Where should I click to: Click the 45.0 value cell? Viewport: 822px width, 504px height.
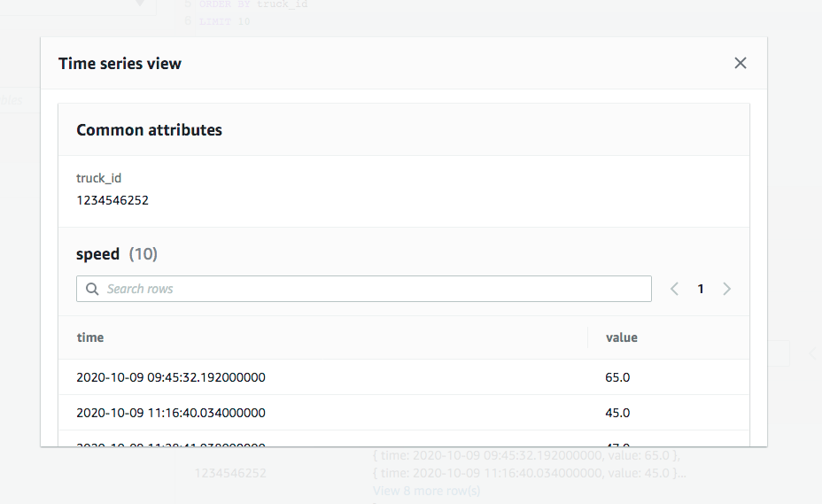coord(617,413)
